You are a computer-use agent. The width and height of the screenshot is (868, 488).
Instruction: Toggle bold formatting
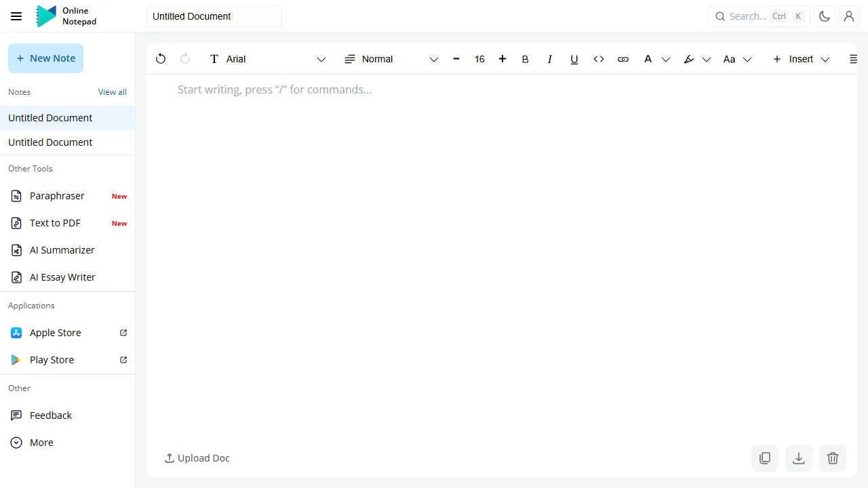point(525,59)
